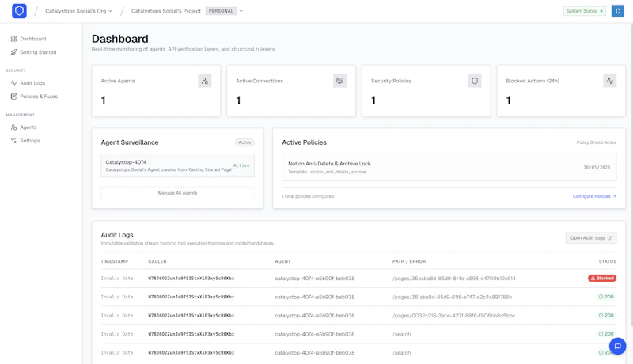Open Settings in the sidebar
The width and height of the screenshot is (633, 364).
pyautogui.click(x=25, y=140)
